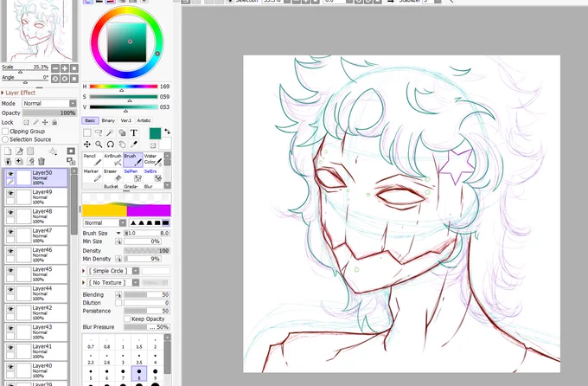Expand the Layer Effect section
This screenshot has height=386, width=588.
3,93
